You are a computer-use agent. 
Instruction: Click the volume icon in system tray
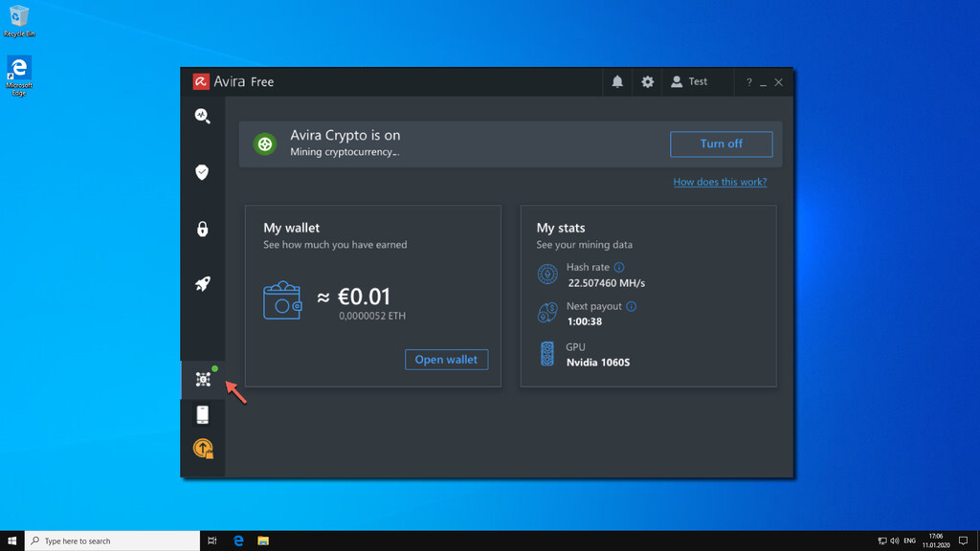coord(895,541)
